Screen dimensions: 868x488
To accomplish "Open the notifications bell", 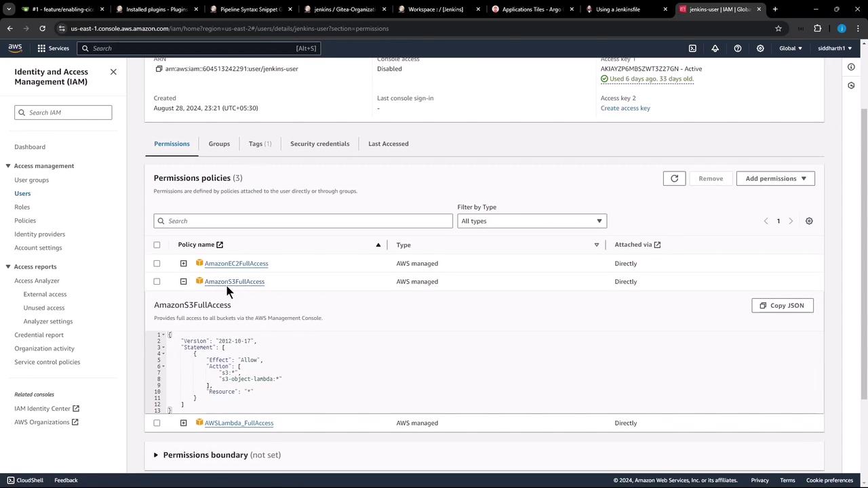I will [x=715, y=48].
